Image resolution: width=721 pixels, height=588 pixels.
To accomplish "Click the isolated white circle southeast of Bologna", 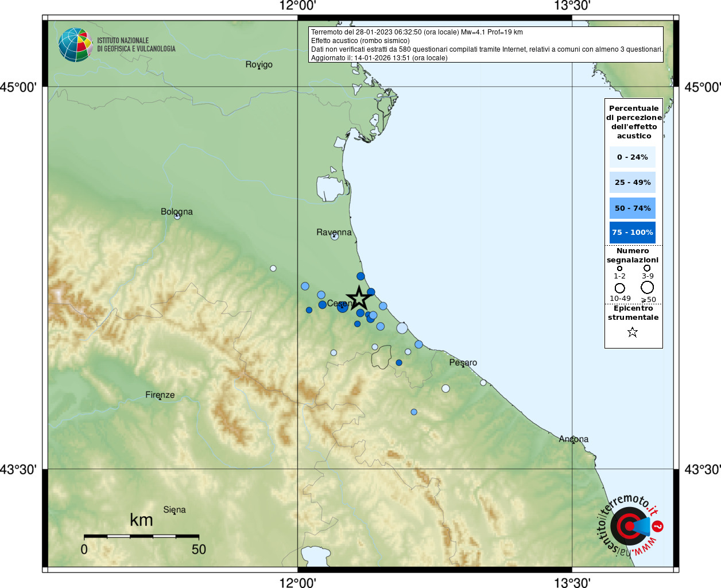I will (273, 268).
